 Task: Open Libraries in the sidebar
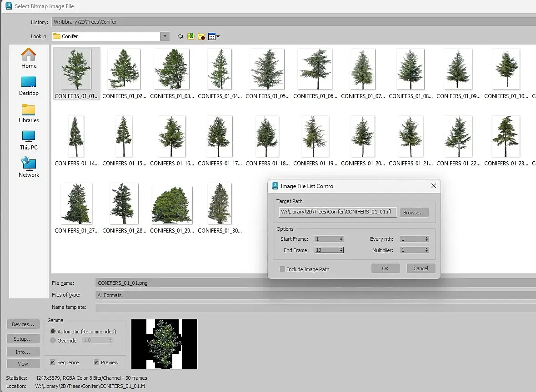(29, 113)
